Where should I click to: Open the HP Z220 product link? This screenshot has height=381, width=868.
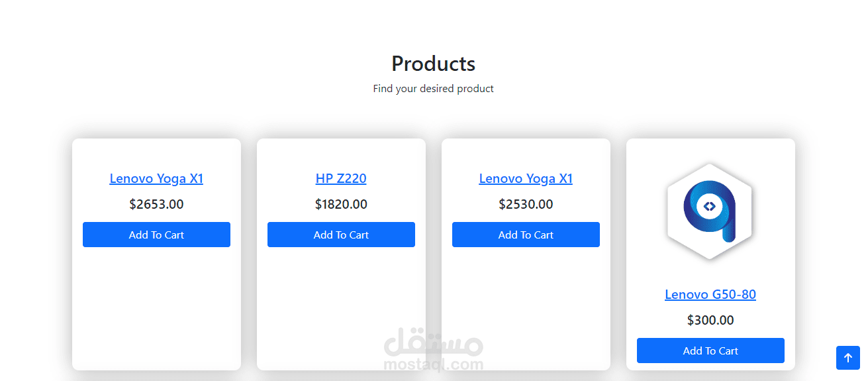point(341,178)
